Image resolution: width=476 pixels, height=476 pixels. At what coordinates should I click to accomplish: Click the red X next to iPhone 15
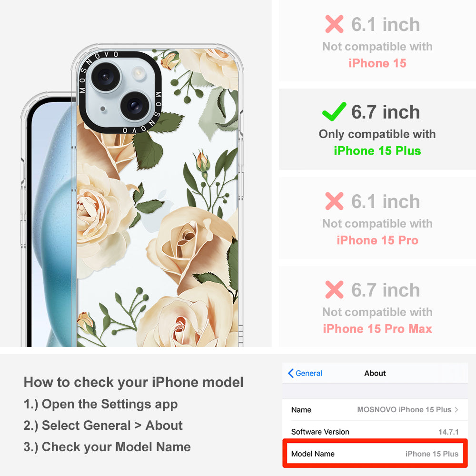pyautogui.click(x=334, y=24)
